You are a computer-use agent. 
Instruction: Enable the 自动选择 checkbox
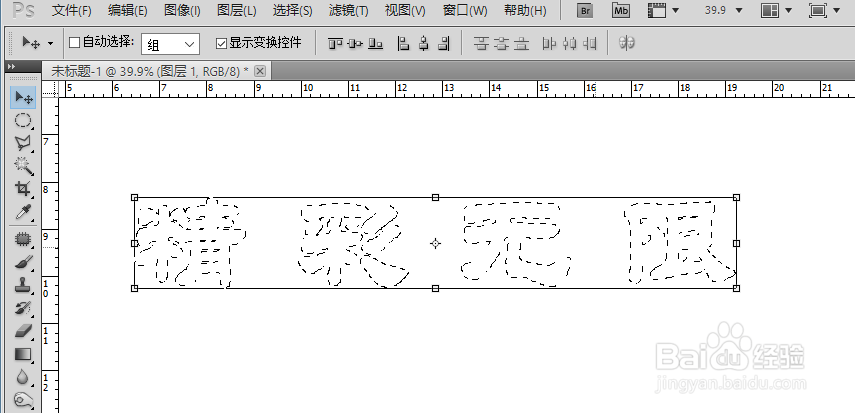75,43
